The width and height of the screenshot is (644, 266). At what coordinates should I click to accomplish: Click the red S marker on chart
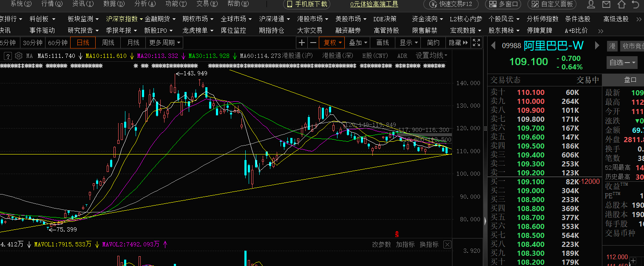click(397, 235)
